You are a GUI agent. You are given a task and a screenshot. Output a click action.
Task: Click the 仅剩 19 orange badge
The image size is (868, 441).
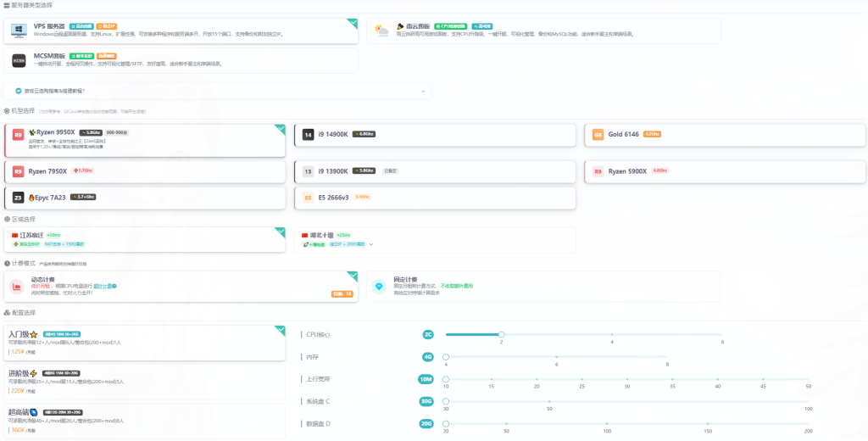[342, 293]
